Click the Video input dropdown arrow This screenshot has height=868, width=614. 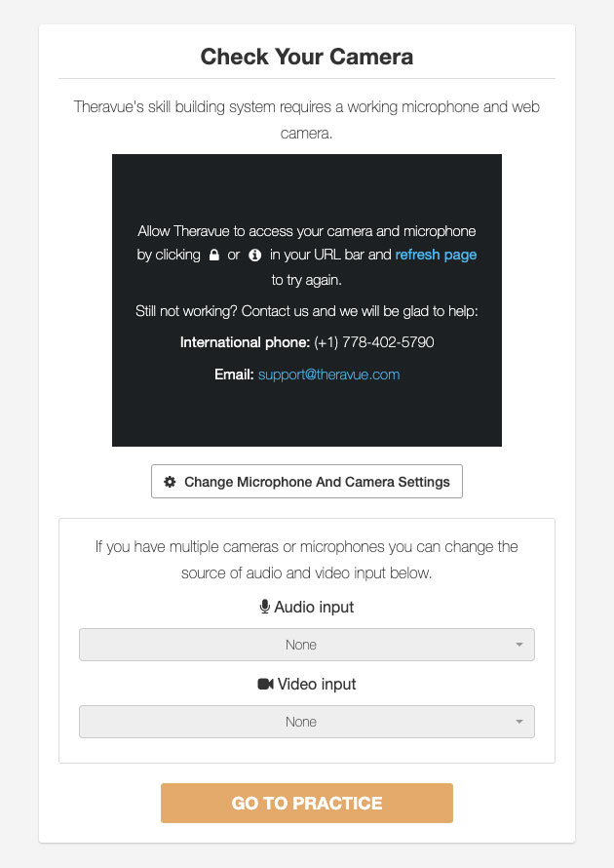[518, 722]
